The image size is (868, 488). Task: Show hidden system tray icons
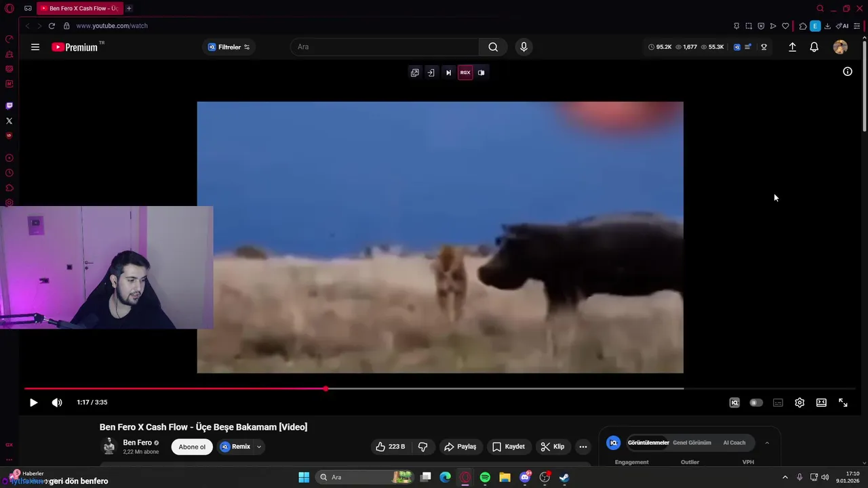785,477
